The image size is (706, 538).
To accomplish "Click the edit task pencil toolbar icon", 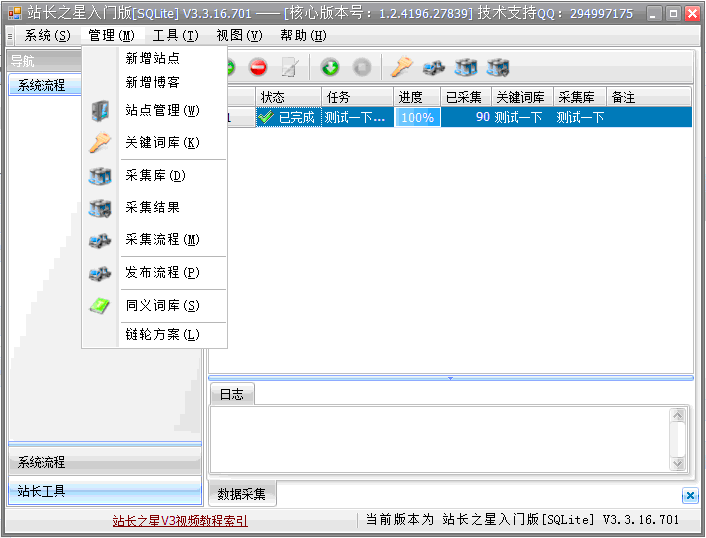I will click(x=290, y=68).
